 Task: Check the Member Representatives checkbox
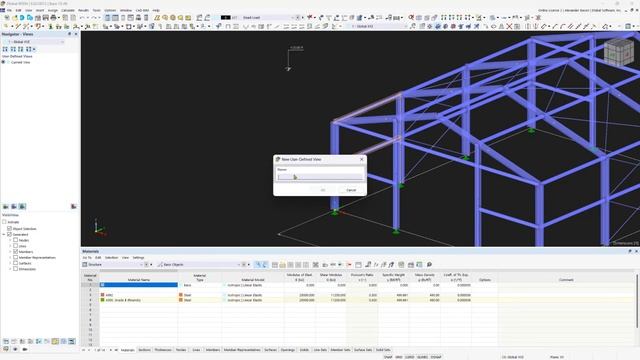16,258
